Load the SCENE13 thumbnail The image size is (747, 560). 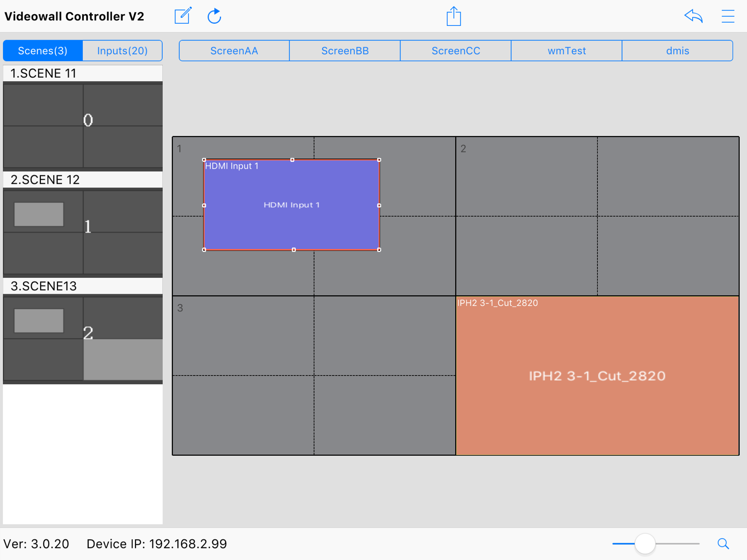click(x=83, y=339)
